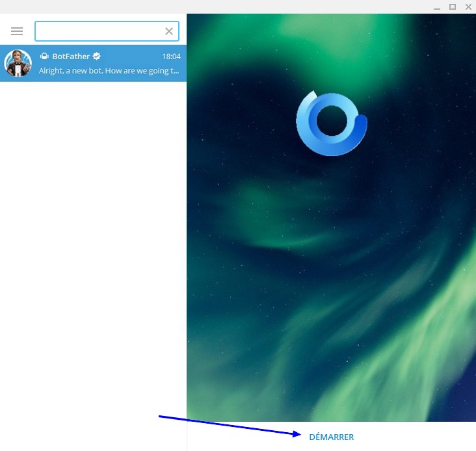Click the blue circular loading logo

coord(332,123)
